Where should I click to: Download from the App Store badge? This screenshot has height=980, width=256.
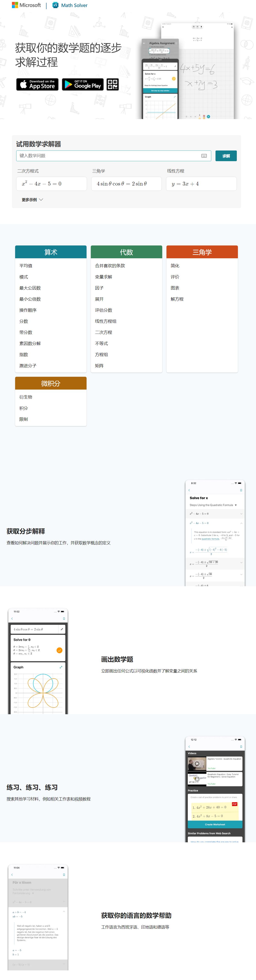(37, 85)
